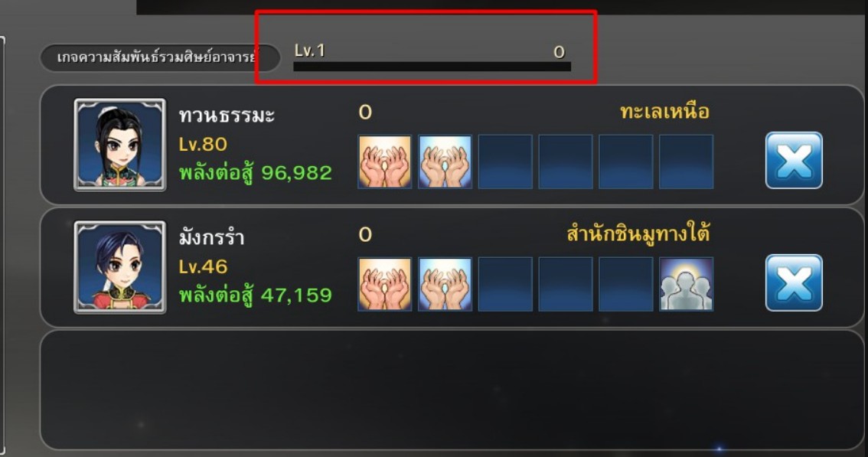Select the third empty slot in มังกรรำ's row
The height and width of the screenshot is (457, 868).
click(x=505, y=284)
